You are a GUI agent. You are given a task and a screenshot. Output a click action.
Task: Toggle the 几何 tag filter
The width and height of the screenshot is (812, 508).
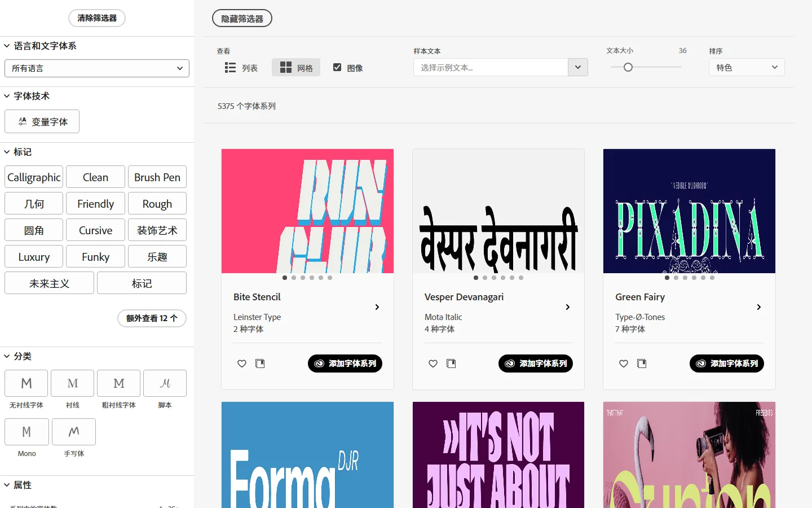34,204
